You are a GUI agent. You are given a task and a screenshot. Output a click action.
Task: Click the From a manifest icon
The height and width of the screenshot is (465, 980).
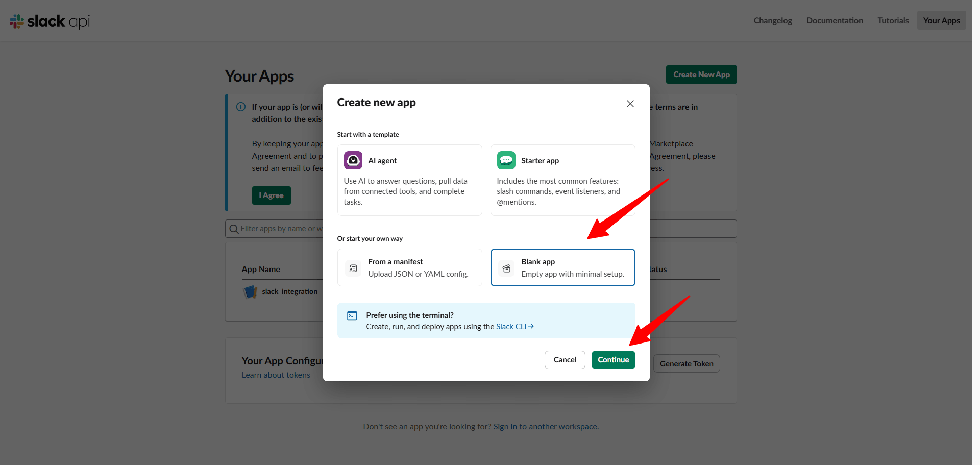(x=353, y=268)
